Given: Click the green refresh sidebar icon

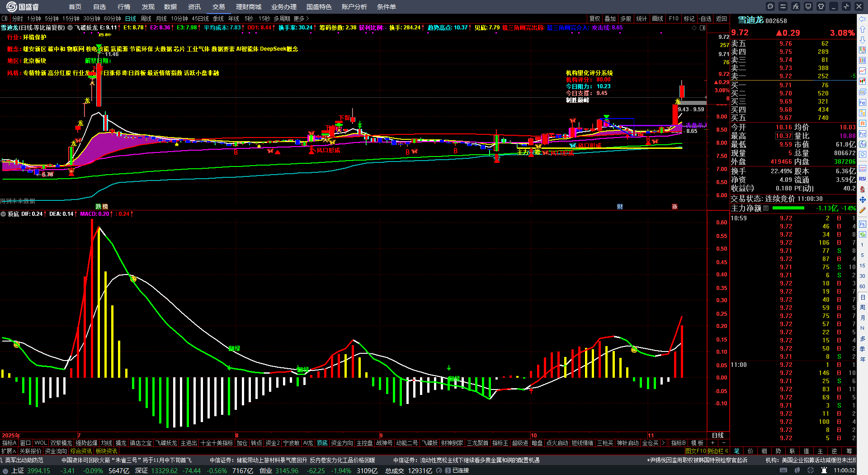Looking at the screenshot, I should (863, 234).
